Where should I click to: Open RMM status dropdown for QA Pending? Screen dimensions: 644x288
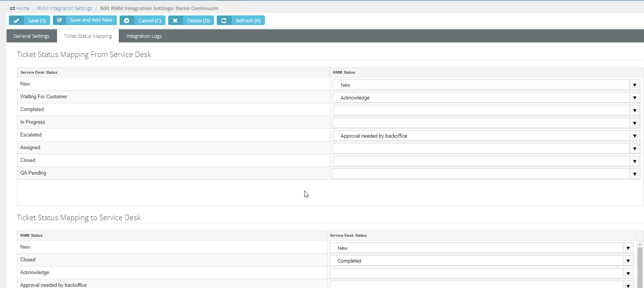634,174
